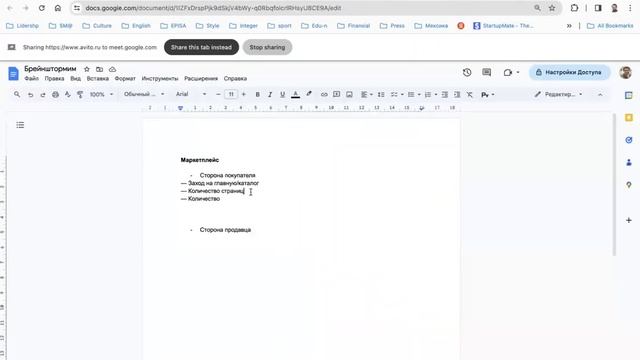Open the Keep notes side panel
Image resolution: width=640 pixels, height=360 pixels.
coord(629,118)
